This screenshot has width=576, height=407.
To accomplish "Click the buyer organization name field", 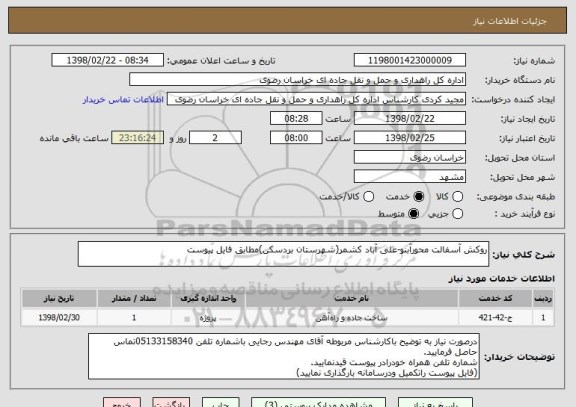I will 298,80.
